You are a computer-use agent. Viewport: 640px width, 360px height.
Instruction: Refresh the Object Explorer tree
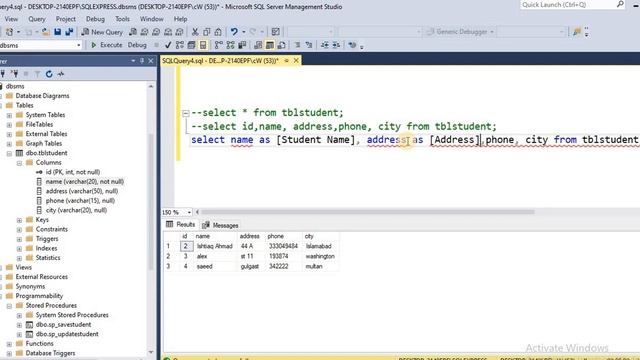coord(49,74)
